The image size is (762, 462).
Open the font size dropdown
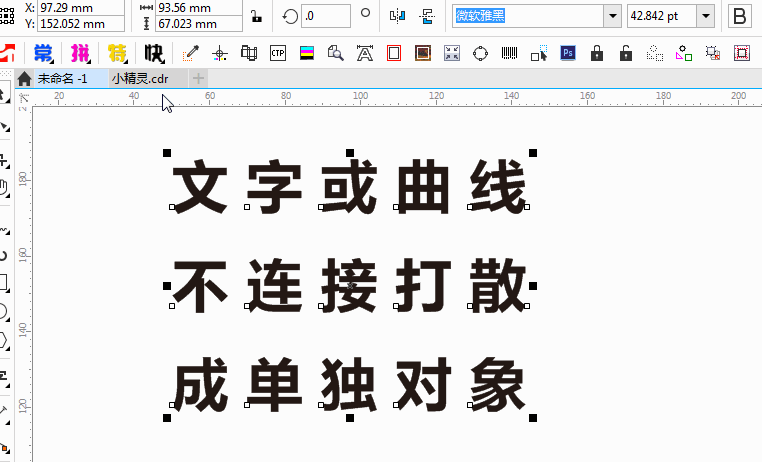pyautogui.click(x=706, y=16)
